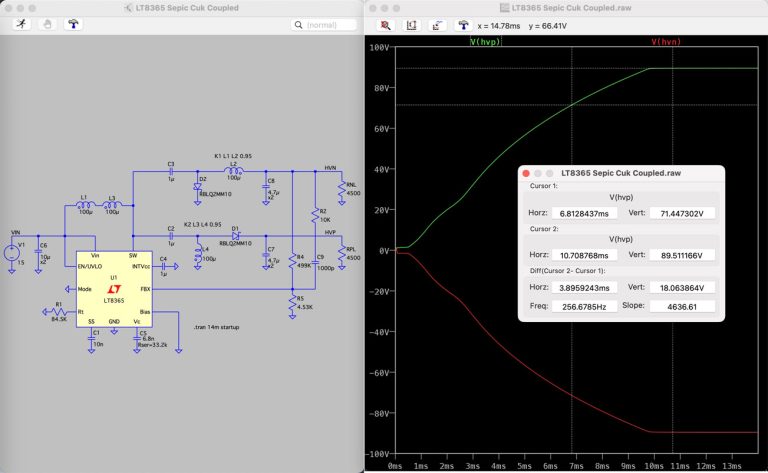The width and height of the screenshot is (768, 473).
Task: Click the V1 voltage source symbol
Action: tap(12, 253)
